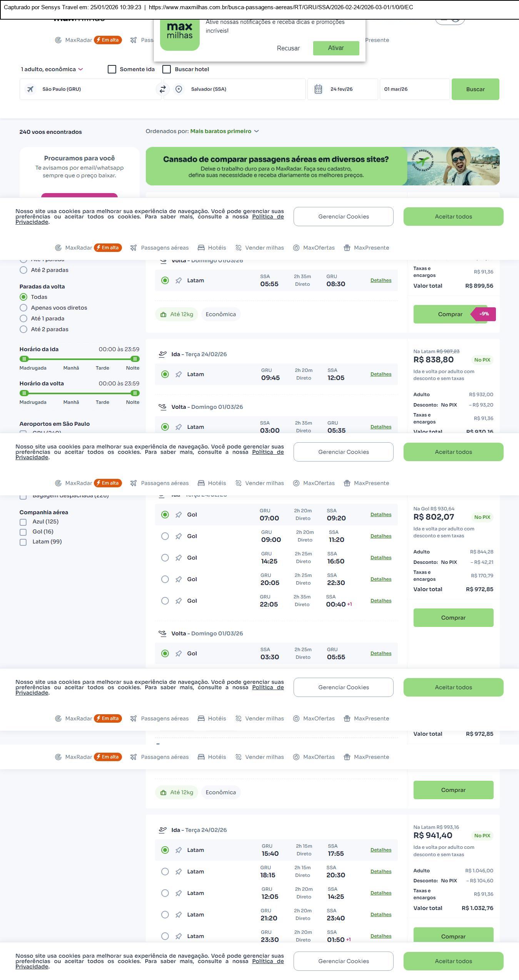The height and width of the screenshot is (980, 519).
Task: Select the Gol 14:25 outbound flight radio
Action: pyautogui.click(x=165, y=558)
